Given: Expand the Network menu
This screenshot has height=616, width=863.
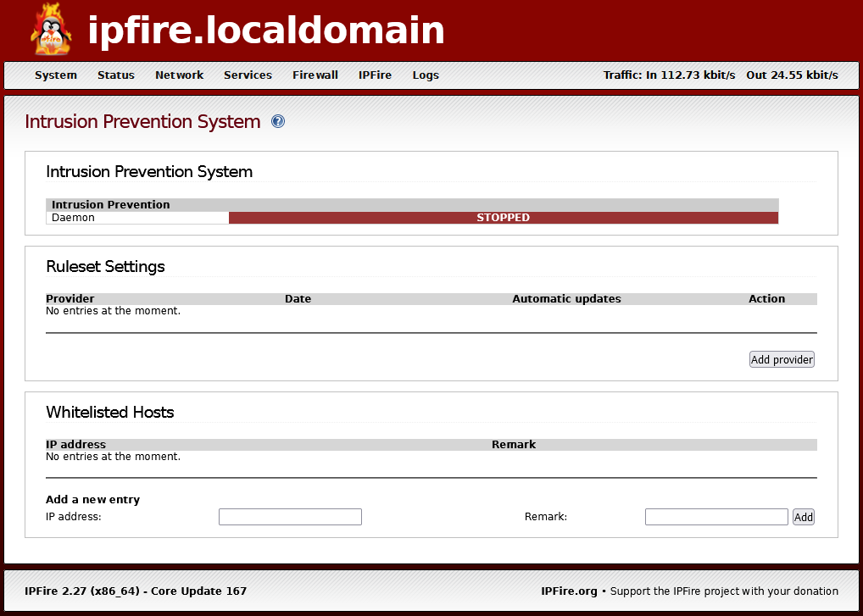Looking at the screenshot, I should pos(179,75).
